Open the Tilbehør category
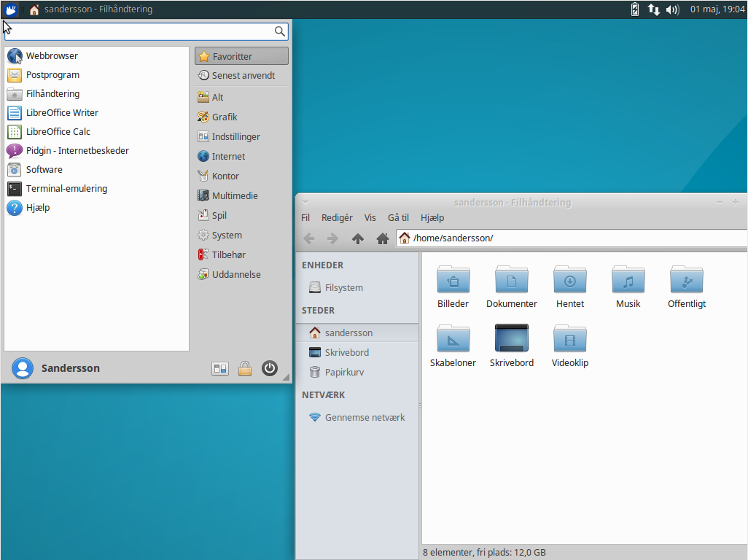The height and width of the screenshot is (560, 748). pos(241,254)
